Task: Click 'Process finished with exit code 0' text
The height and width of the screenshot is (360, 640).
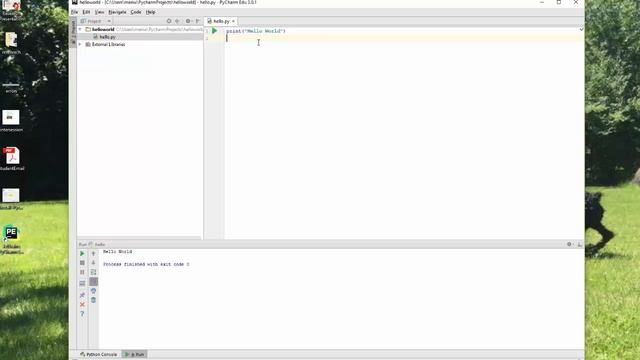Action: point(146,264)
